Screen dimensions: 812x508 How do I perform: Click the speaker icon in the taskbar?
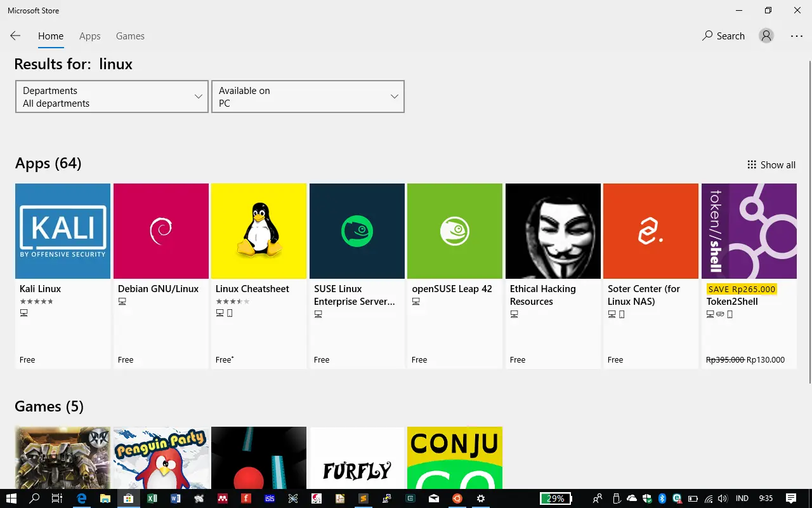pos(723,498)
